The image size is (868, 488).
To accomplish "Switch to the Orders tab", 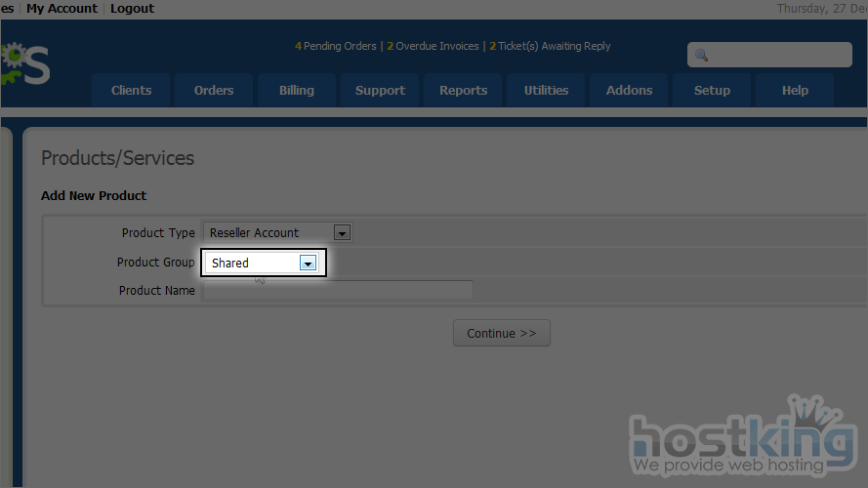I will pyautogui.click(x=214, y=91).
